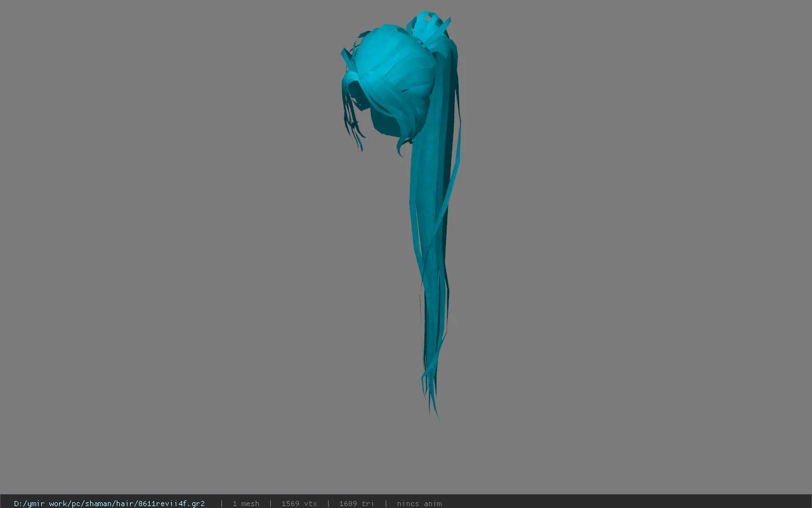
Task: Select the '1569 vtx' vertex count text
Action: tap(299, 504)
